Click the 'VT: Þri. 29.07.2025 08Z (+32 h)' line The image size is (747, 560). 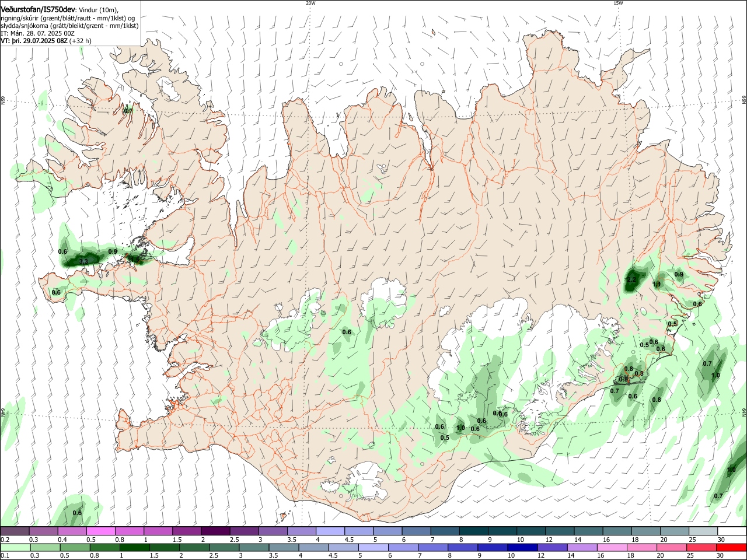pyautogui.click(x=47, y=41)
